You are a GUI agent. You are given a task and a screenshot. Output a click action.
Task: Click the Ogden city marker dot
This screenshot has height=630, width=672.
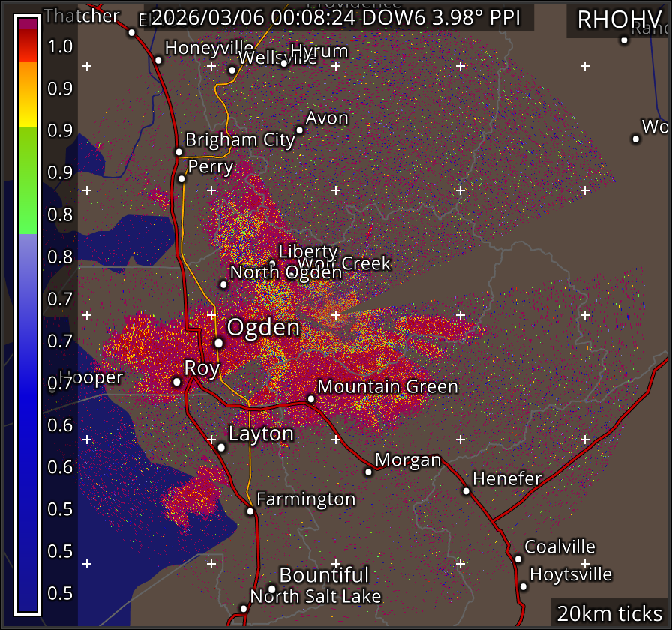(218, 343)
